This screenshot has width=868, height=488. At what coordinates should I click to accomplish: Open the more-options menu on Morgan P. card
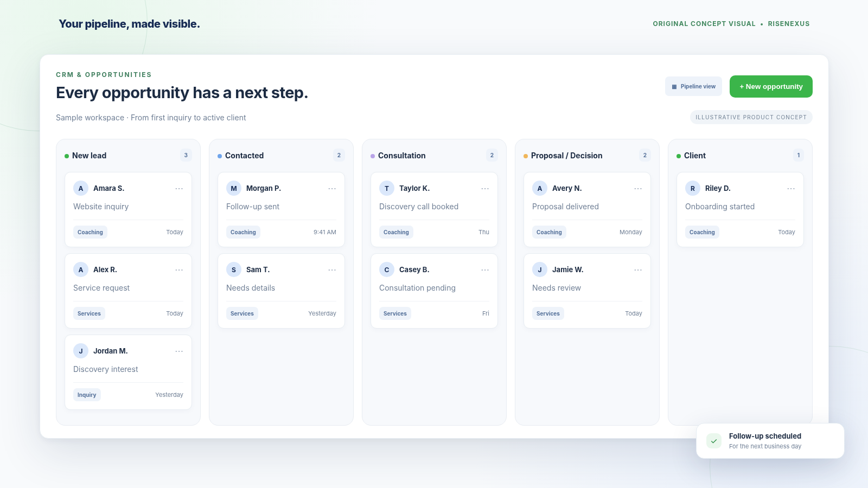click(332, 189)
